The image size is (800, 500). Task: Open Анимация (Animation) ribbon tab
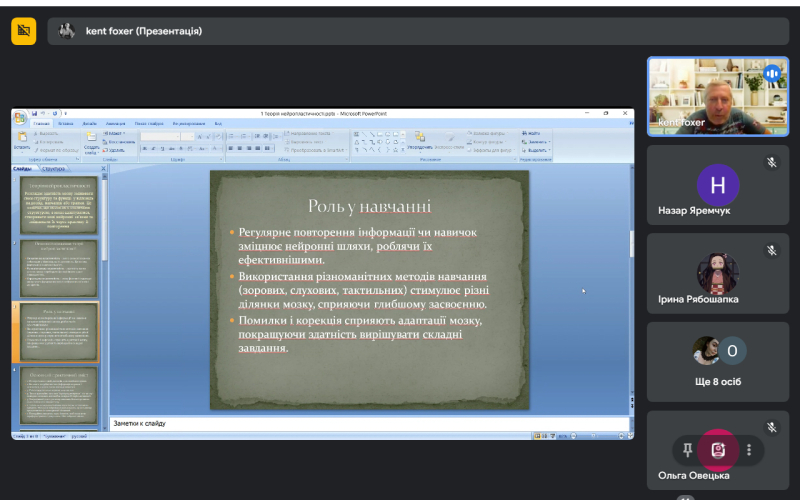pos(115,123)
